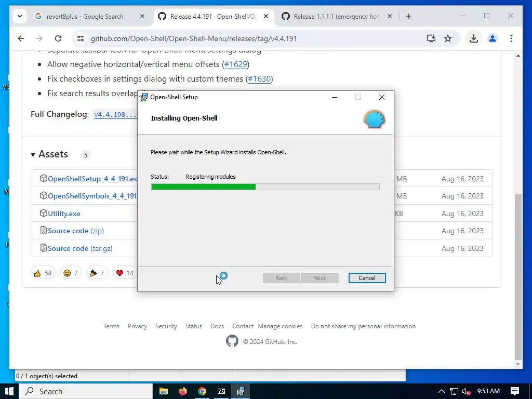Open Chrome downloads icon

[x=474, y=38]
